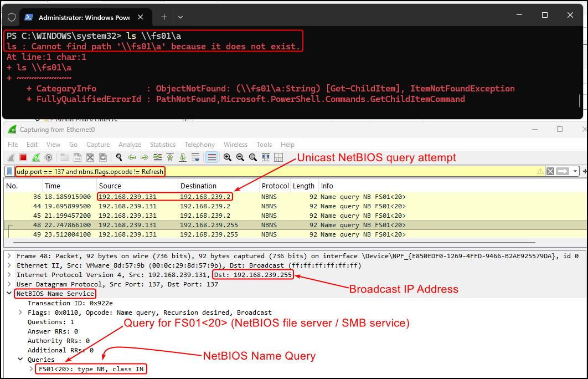Add a new terminal tab

164,17
